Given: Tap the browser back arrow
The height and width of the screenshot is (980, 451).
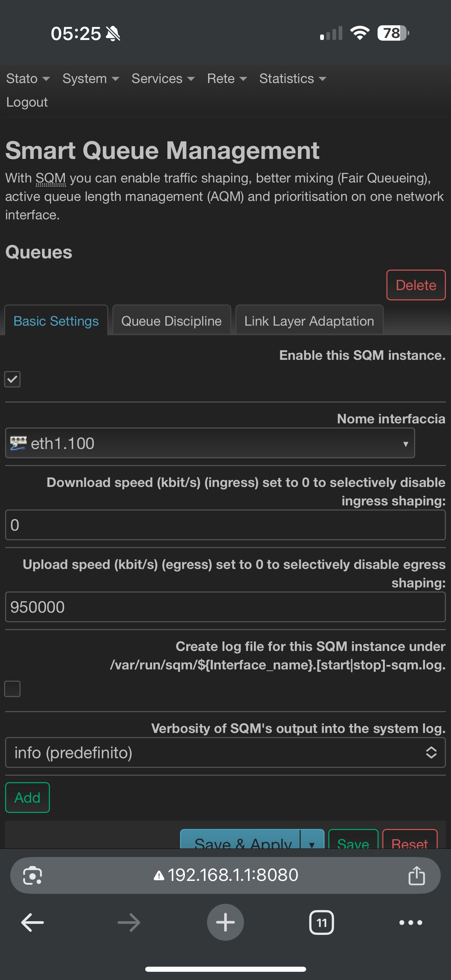Looking at the screenshot, I should pyautogui.click(x=32, y=922).
